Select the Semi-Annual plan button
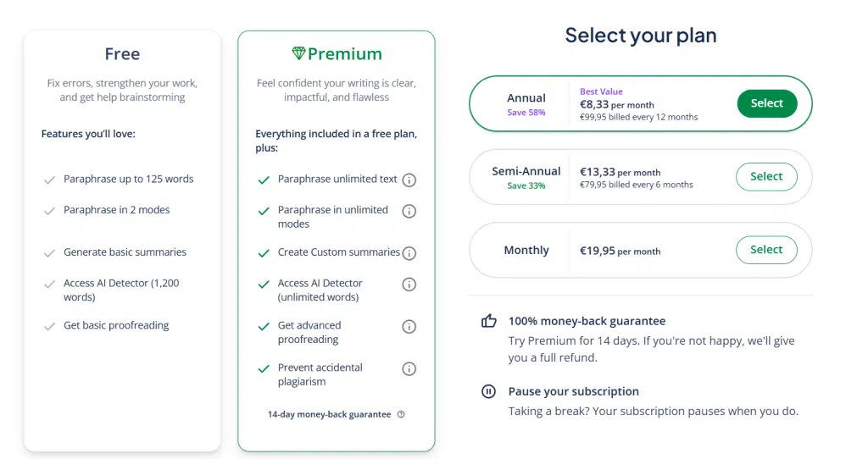868x459 pixels. 766,176
